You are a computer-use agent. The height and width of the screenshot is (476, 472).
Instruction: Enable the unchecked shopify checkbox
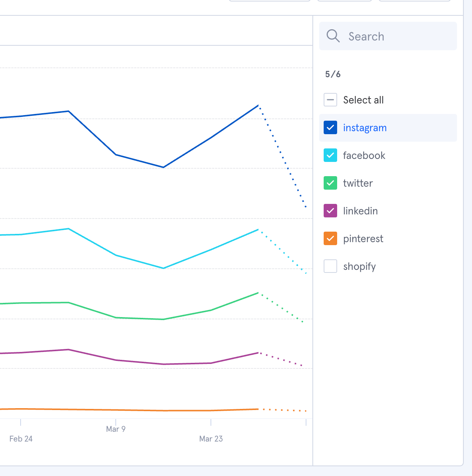pyautogui.click(x=330, y=266)
